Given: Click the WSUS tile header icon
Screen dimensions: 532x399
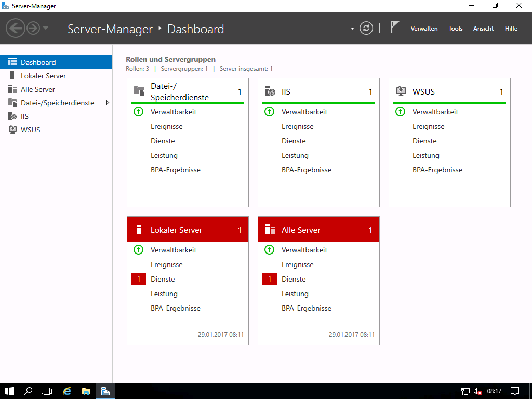Looking at the screenshot, I should click(401, 91).
